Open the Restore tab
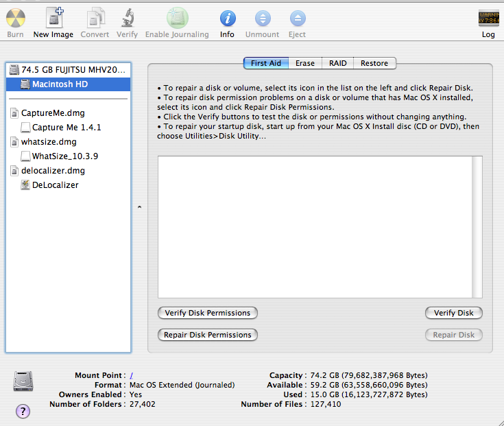 point(374,63)
